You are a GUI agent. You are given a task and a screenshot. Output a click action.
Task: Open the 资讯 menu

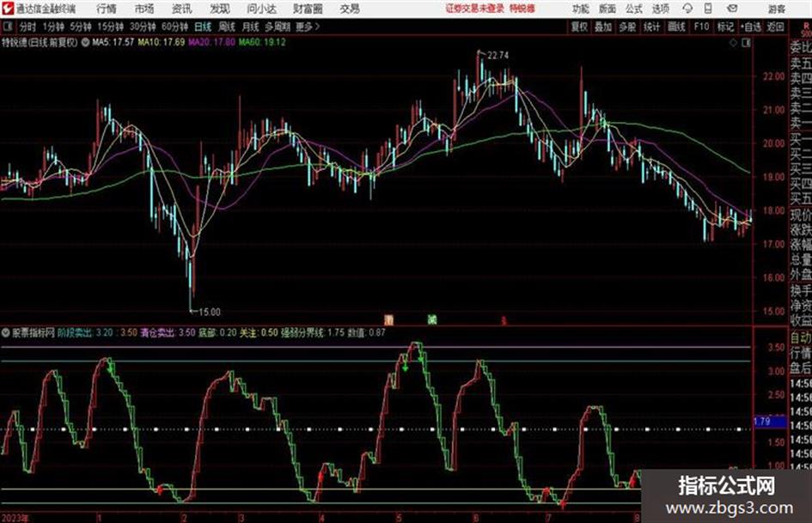pos(182,9)
